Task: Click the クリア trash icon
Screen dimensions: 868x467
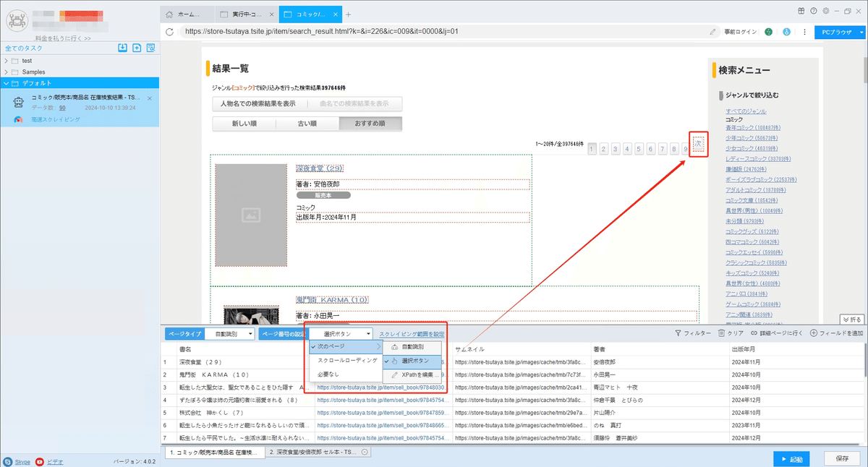Action: point(721,333)
